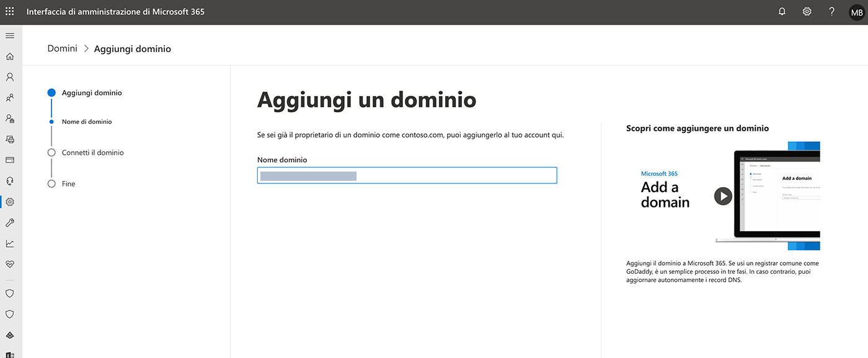Go to Home in the sidebar
This screenshot has width=868, height=358.
click(x=9, y=56)
